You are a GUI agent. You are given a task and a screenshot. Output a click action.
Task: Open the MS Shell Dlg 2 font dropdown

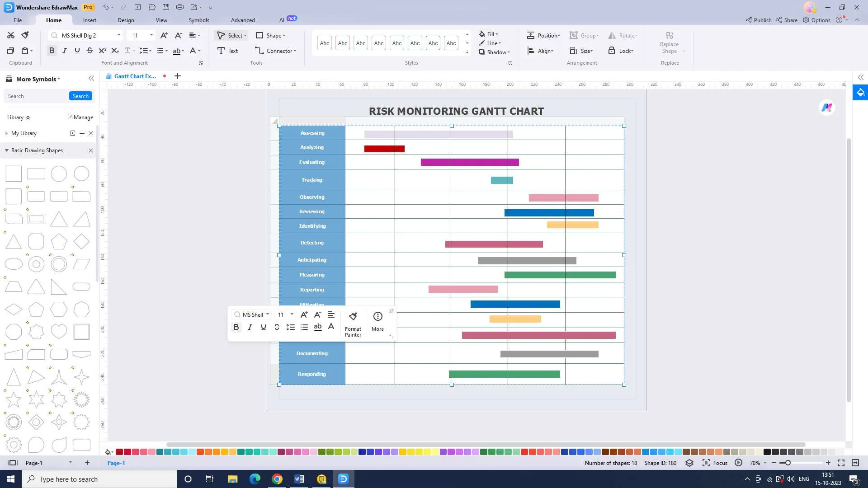(x=119, y=35)
